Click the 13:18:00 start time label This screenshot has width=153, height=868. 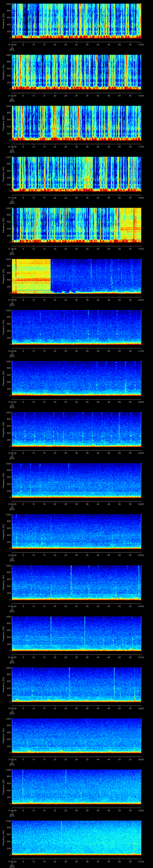pos(12,248)
